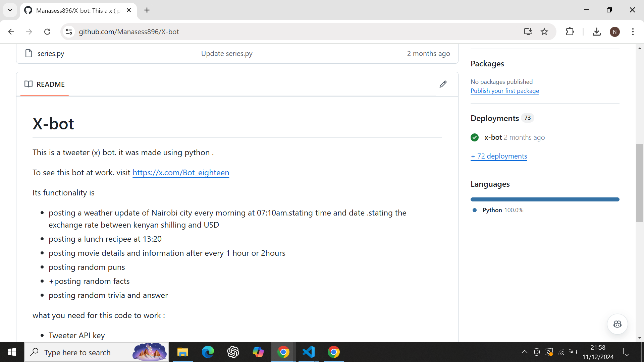The height and width of the screenshot is (362, 644).
Task: Click the 'posting random puns' bullet
Action: 87,267
